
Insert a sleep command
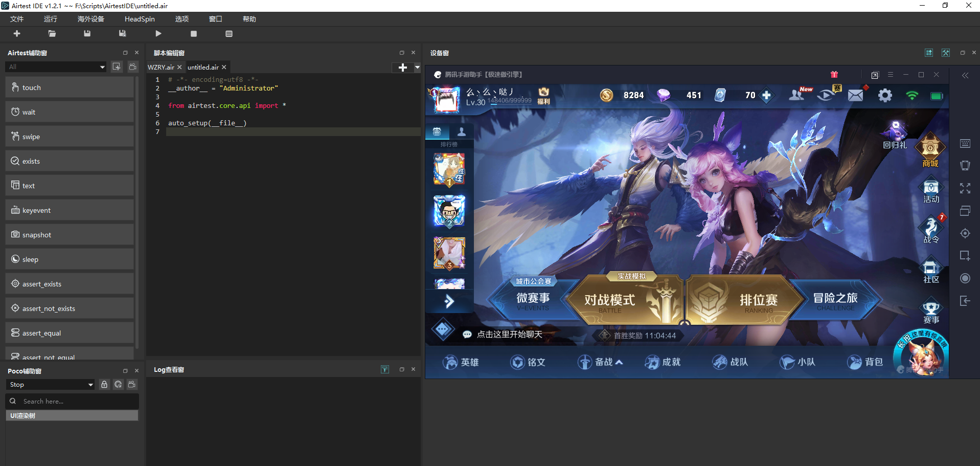tap(70, 259)
